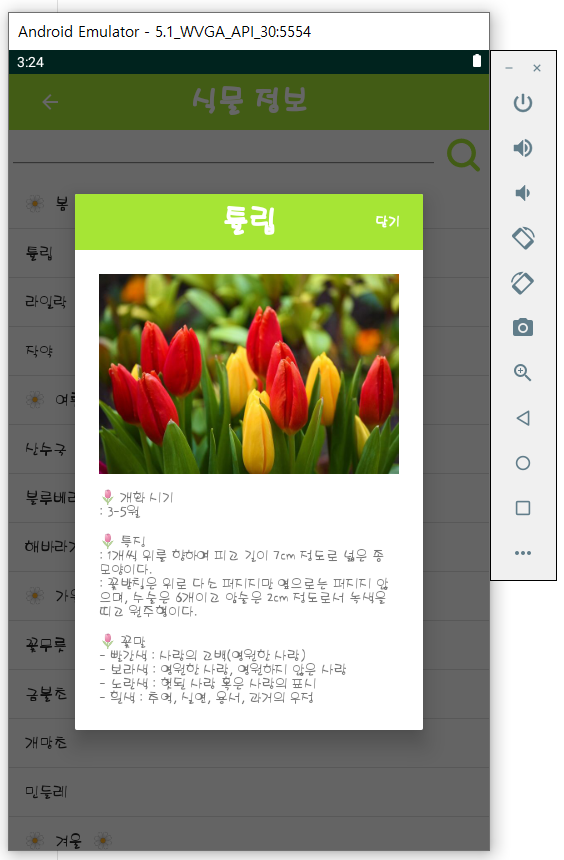Click the green search magnifier icon

(463, 155)
